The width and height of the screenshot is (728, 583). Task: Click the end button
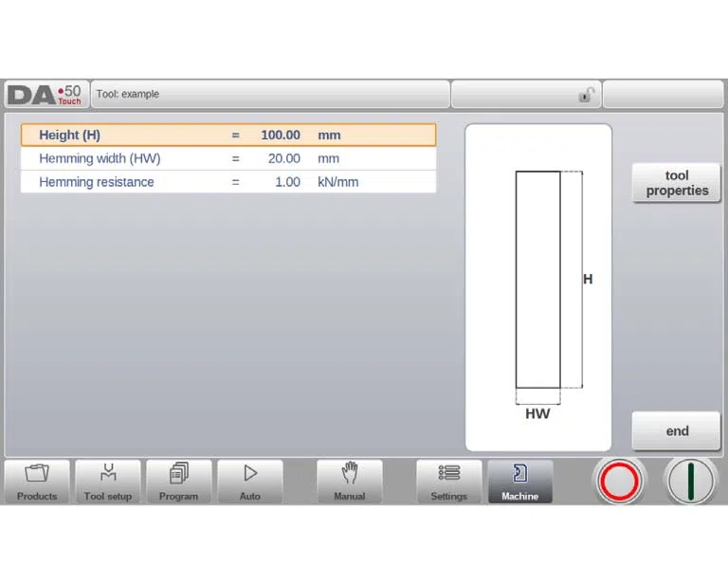click(x=677, y=430)
